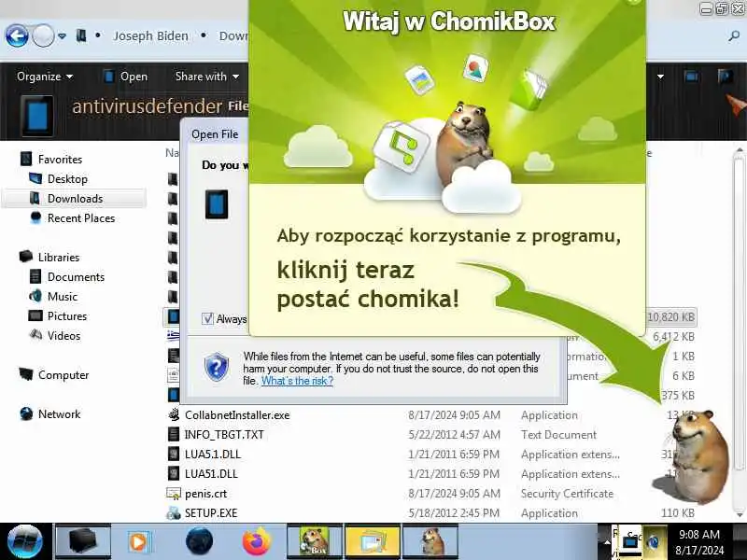The image size is (747, 560).
Task: Click the Computer icon in navigation pane
Action: click(x=26, y=374)
